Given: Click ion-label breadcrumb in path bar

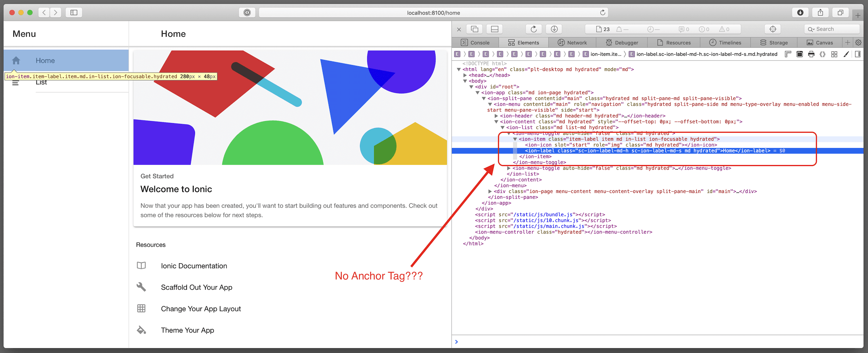Looking at the screenshot, I should (x=703, y=54).
